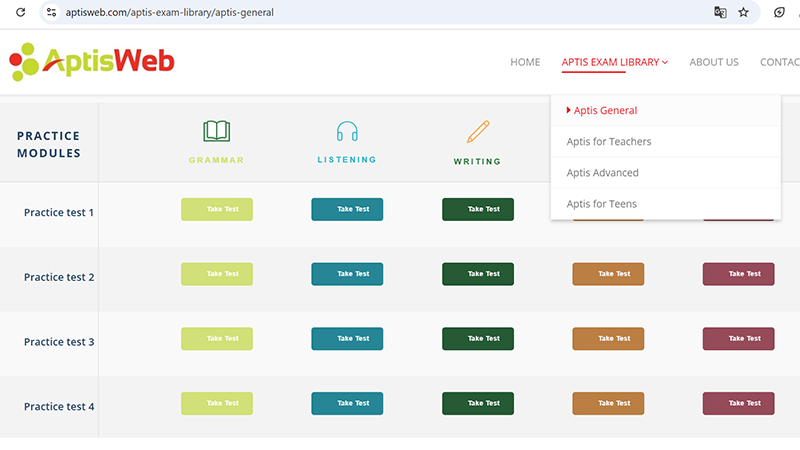This screenshot has height=450, width=800.
Task: Open site information icon in address bar
Action: (x=52, y=12)
